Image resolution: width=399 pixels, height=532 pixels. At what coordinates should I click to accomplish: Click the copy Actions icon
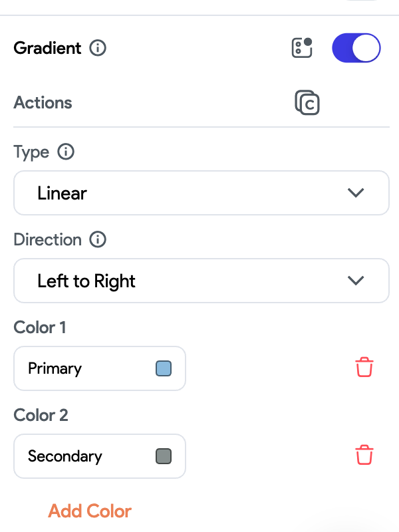[x=307, y=103]
